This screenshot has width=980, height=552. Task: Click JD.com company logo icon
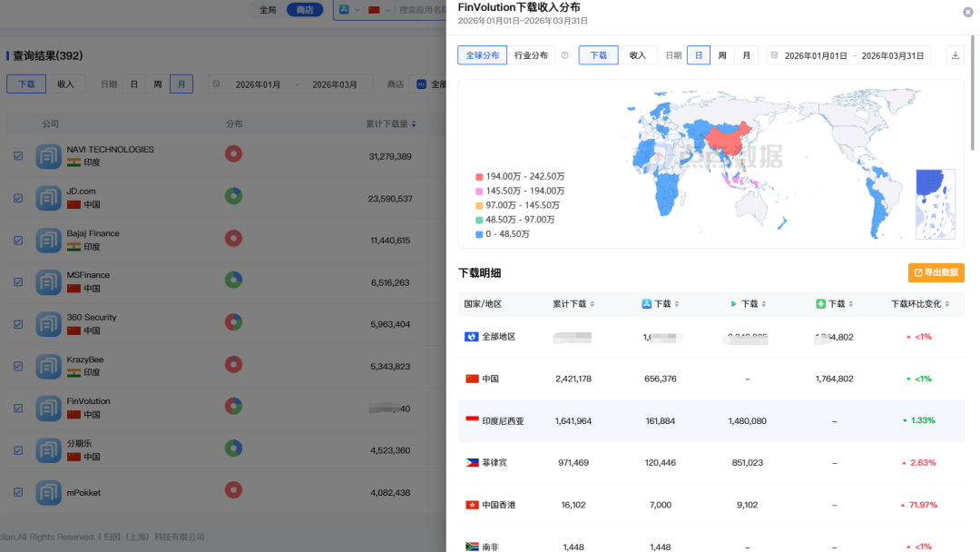pos(48,198)
